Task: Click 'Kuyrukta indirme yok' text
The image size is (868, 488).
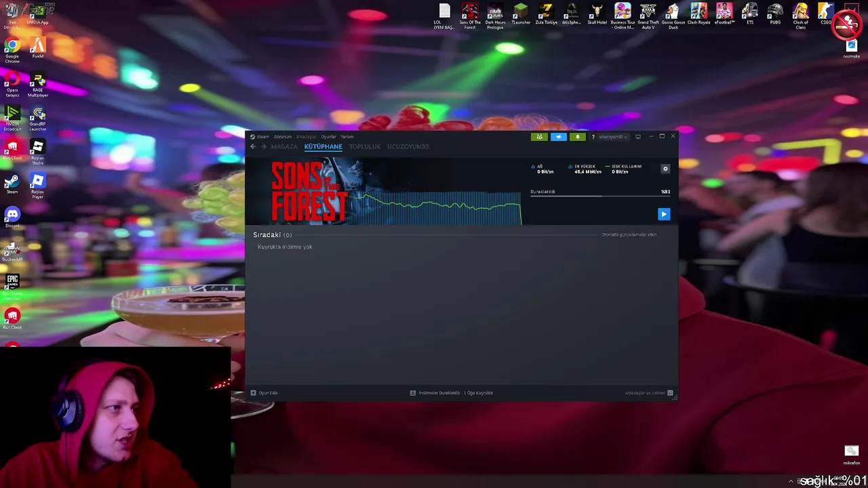Action: tap(285, 247)
